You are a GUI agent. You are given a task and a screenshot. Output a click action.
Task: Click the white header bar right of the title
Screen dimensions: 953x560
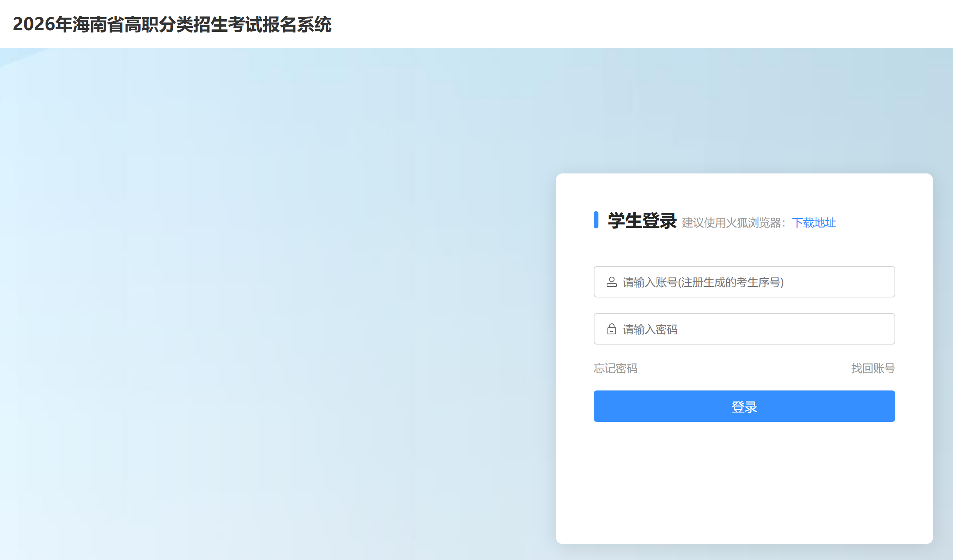click(628, 24)
